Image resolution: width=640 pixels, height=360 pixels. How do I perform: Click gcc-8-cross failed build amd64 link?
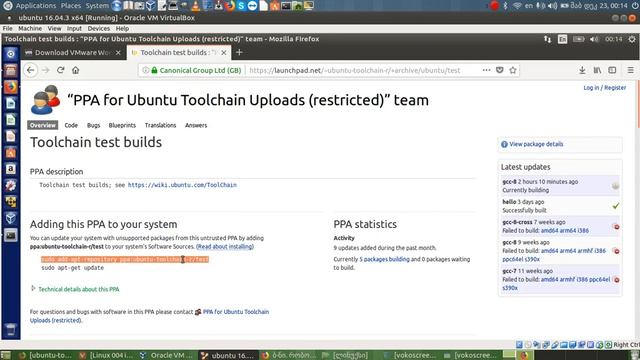(x=549, y=231)
